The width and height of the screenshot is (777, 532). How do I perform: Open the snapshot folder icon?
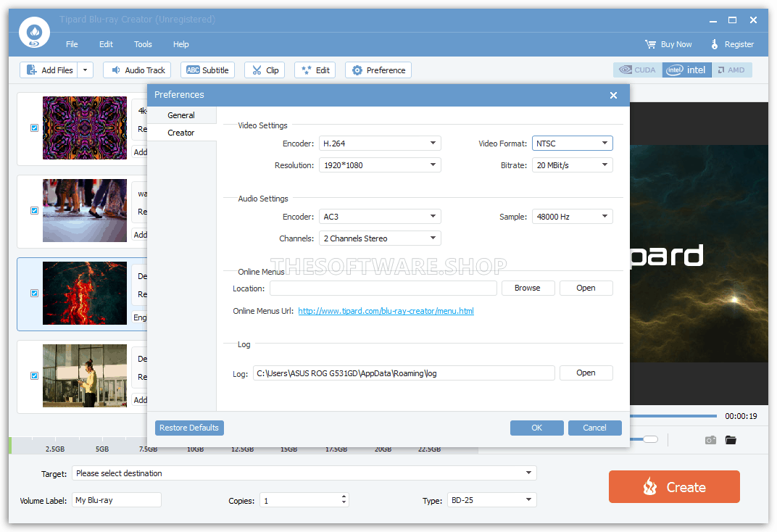(731, 440)
